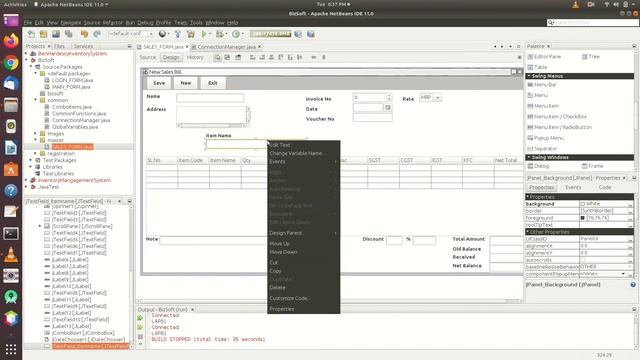Show Applications grid in the dock
Screen dimensions: 640x360
[x=11, y=349]
